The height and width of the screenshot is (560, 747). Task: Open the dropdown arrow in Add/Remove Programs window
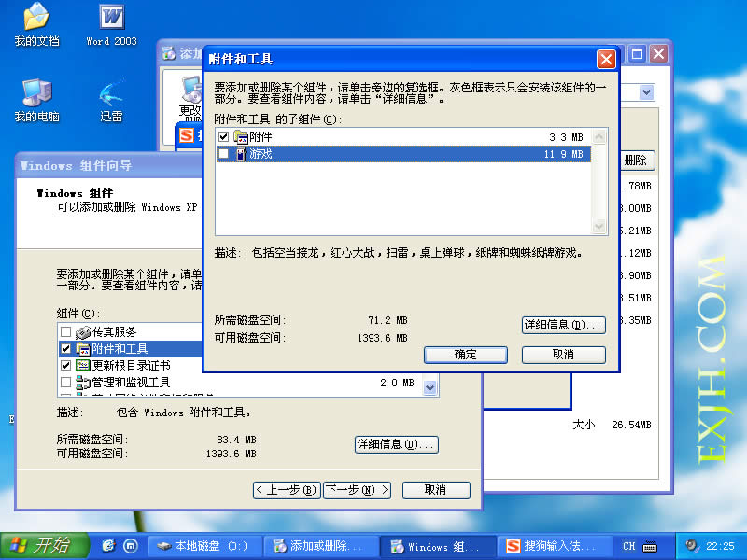coord(646,92)
